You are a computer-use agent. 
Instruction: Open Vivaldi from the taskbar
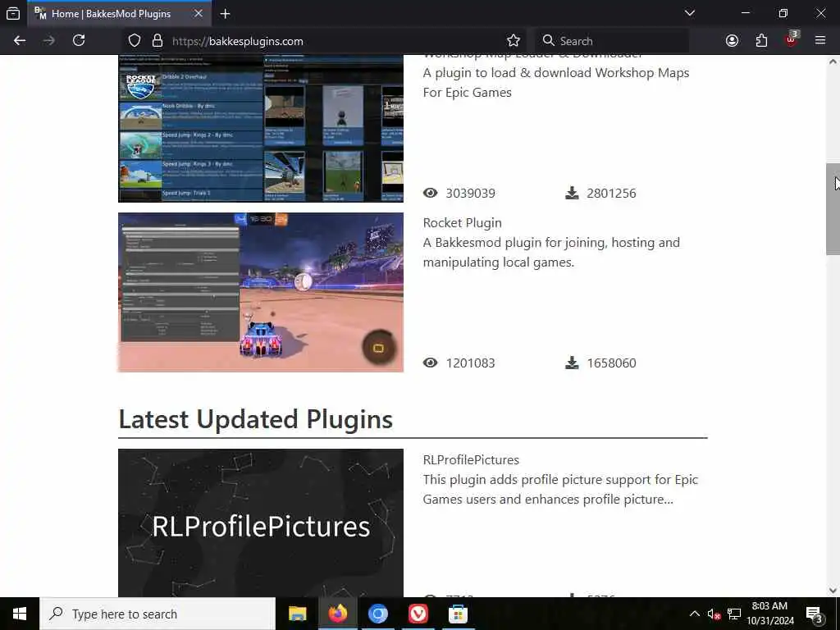click(418, 614)
